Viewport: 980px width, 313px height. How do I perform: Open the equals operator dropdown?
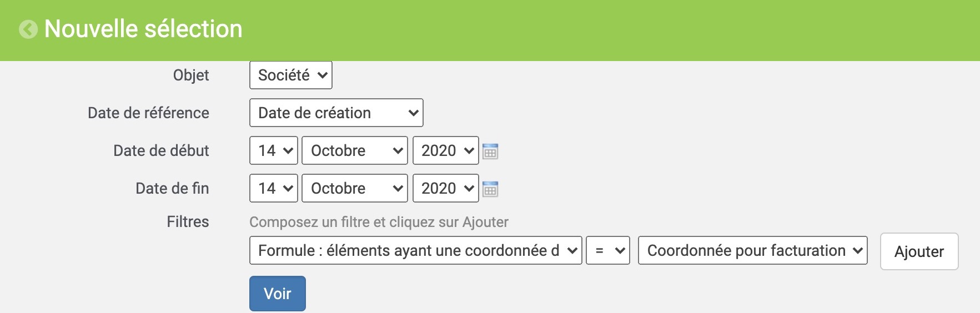(608, 250)
